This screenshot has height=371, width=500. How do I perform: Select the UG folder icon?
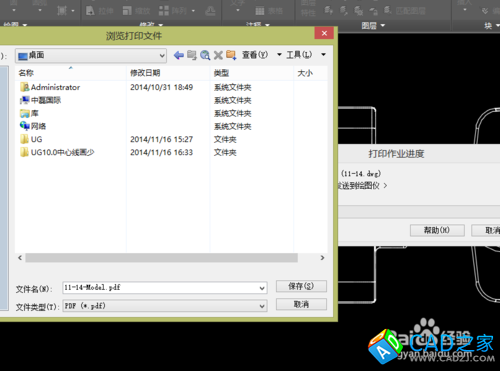(x=24, y=139)
